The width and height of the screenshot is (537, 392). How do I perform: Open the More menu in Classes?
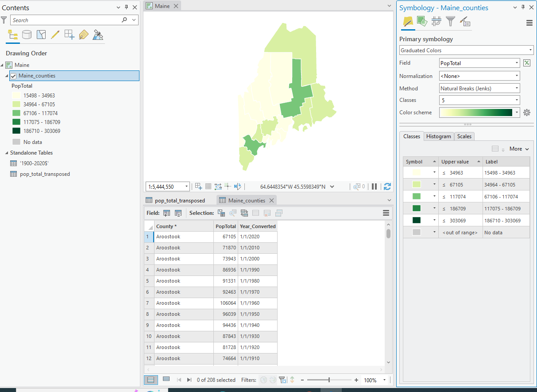[519, 149]
